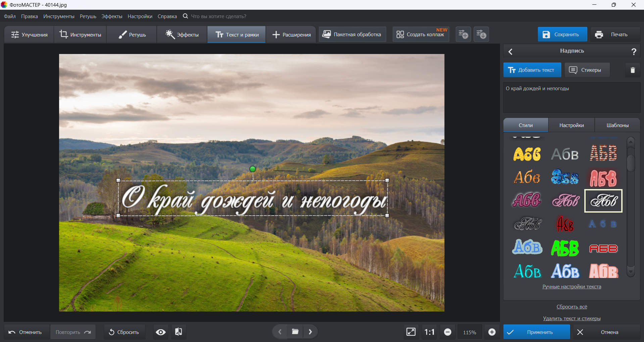644x342 pixels.
Task: Select the green bold text style
Action: point(565,248)
